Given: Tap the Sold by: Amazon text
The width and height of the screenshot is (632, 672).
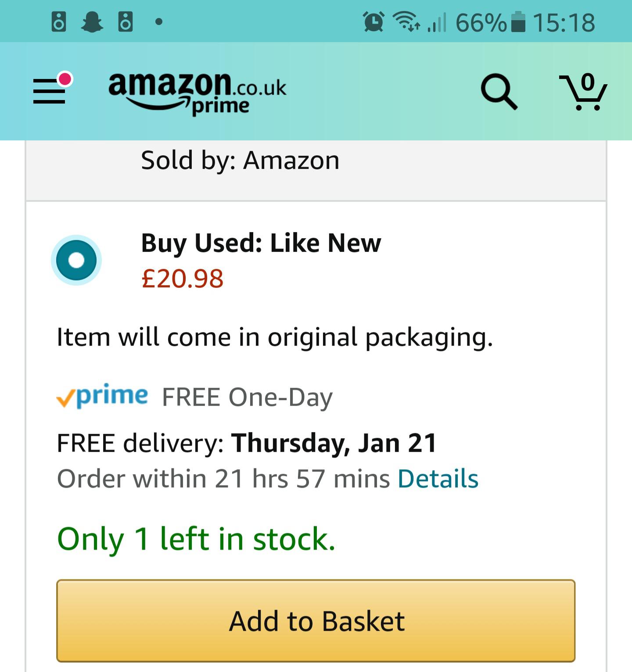Looking at the screenshot, I should (240, 160).
